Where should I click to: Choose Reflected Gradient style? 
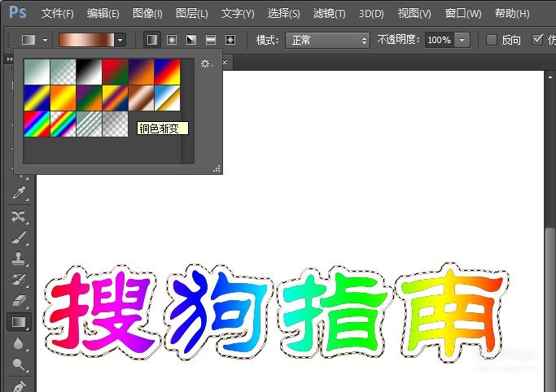211,40
